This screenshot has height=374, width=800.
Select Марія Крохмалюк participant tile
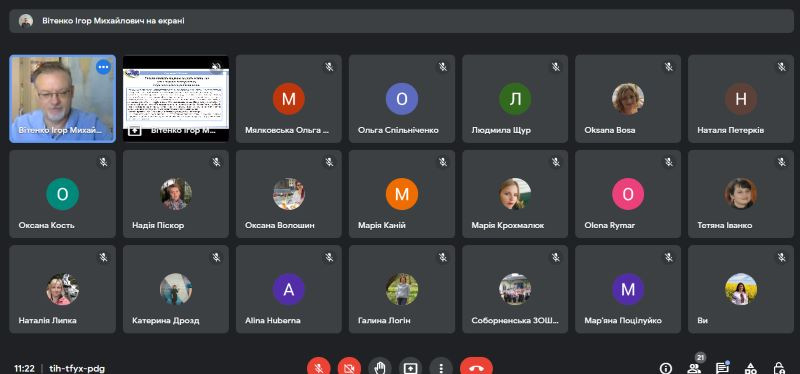pyautogui.click(x=515, y=194)
